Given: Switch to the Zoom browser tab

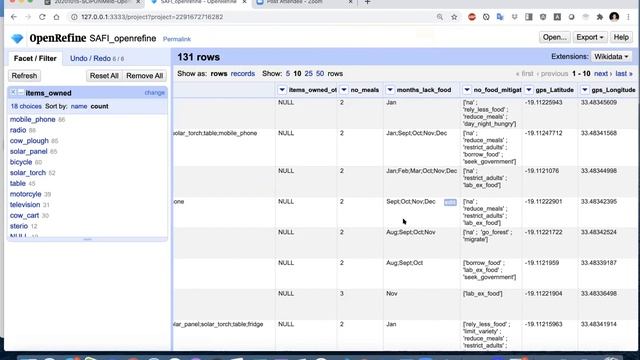Looking at the screenshot, I should 304,2.
